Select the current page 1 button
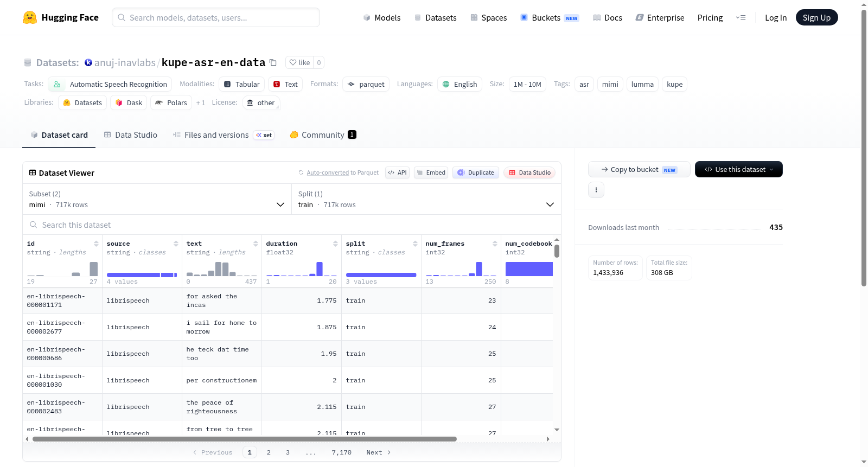Viewport: 868px width, 467px height. (250, 452)
